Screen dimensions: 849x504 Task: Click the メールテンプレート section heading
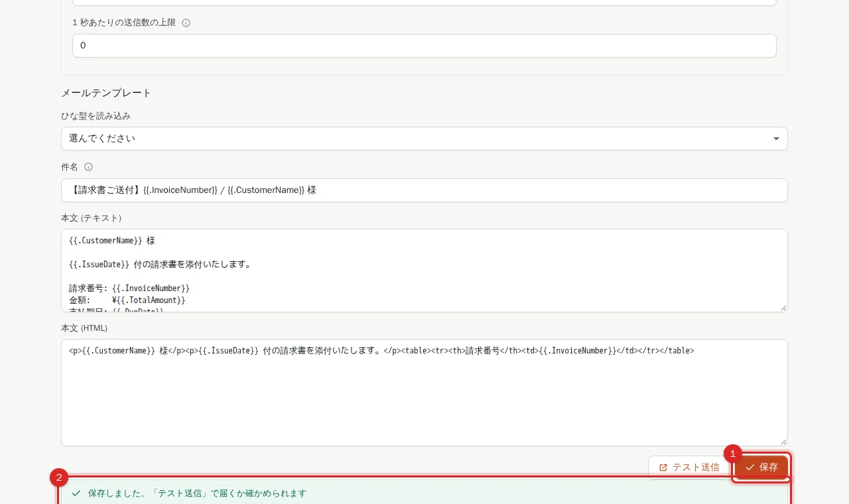tap(106, 93)
